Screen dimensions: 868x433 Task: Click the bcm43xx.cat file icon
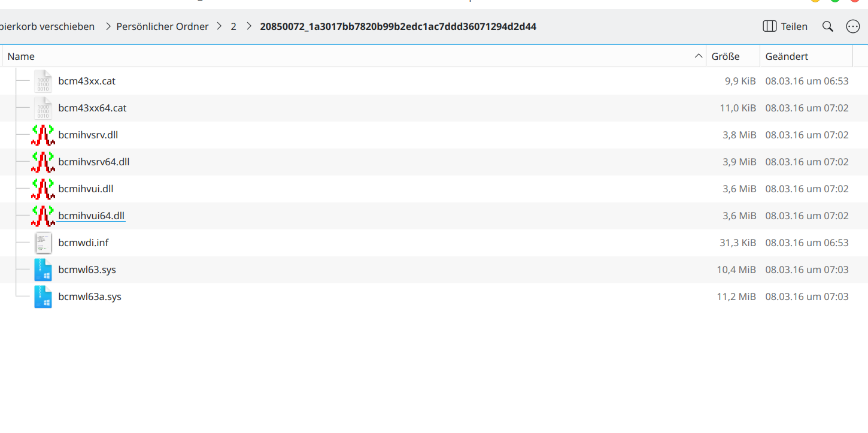point(43,81)
